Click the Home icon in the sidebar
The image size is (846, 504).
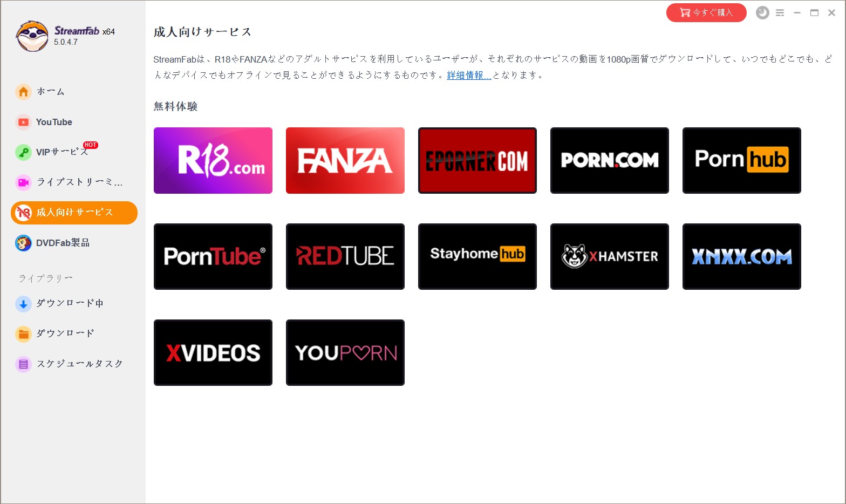coord(23,92)
